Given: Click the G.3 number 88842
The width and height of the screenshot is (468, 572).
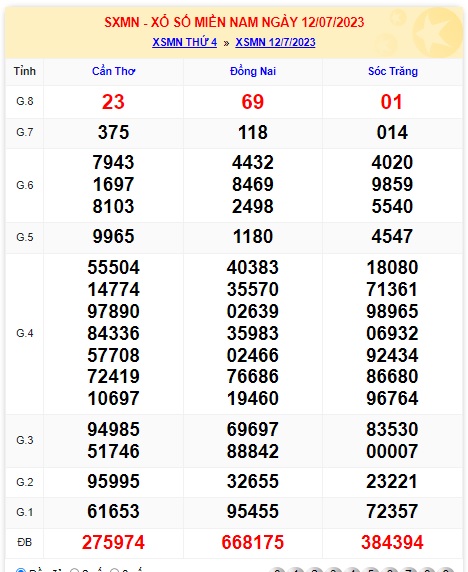Looking at the screenshot, I should (x=253, y=451).
